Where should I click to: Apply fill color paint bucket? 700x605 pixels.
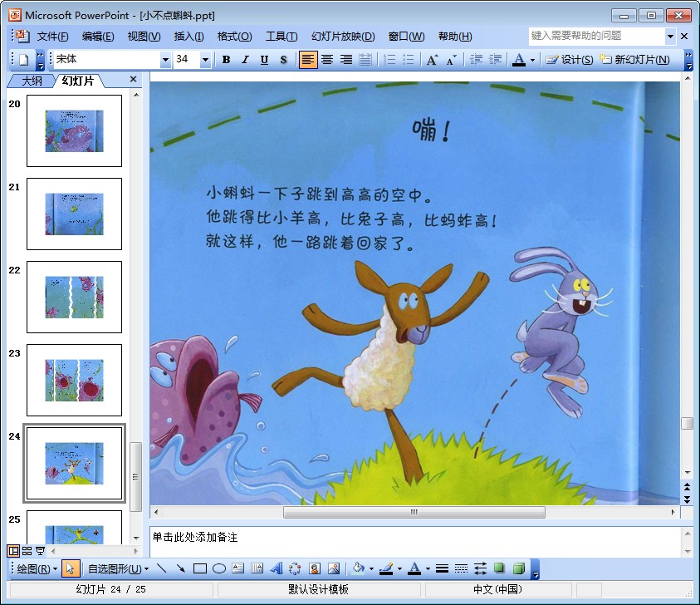click(358, 568)
